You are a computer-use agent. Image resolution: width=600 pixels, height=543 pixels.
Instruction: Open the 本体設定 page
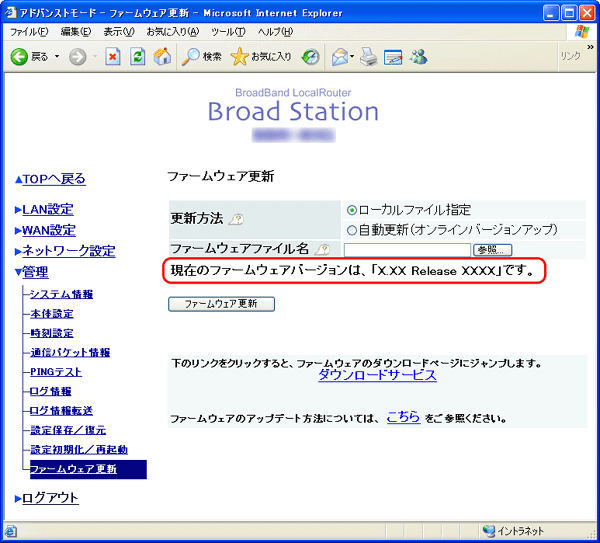(x=52, y=314)
